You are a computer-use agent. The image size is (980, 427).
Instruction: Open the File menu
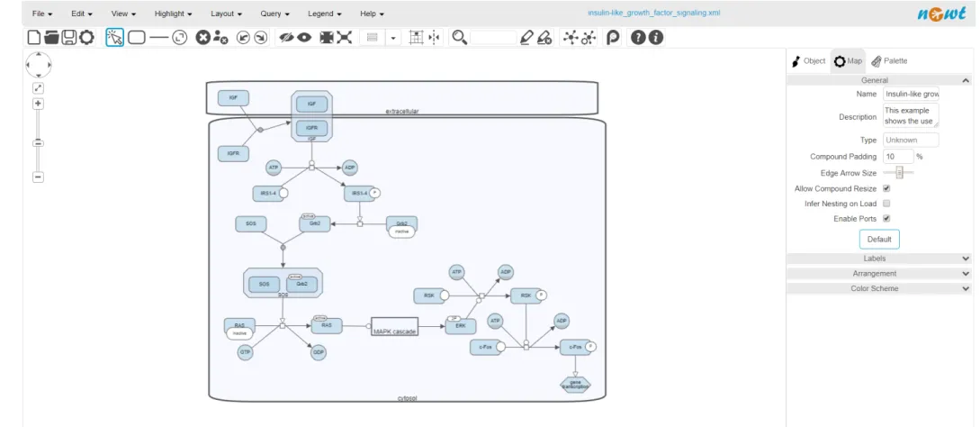tap(42, 14)
